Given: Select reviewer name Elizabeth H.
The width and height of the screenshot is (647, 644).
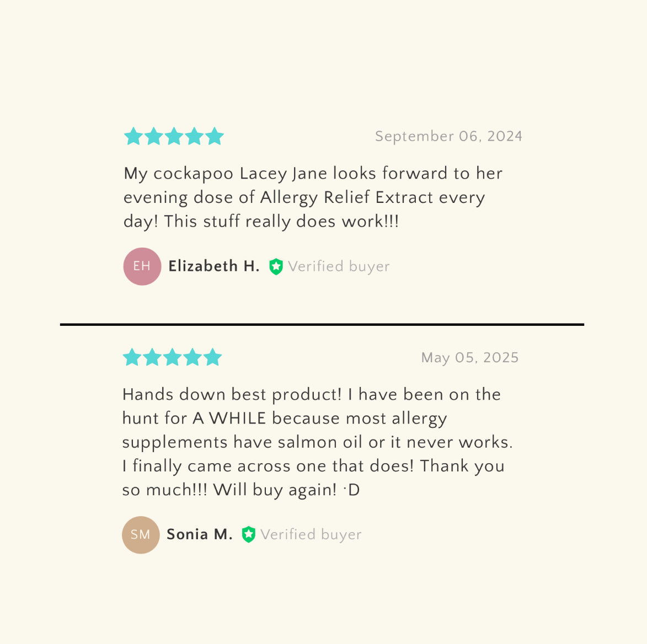Looking at the screenshot, I should click(x=214, y=266).
